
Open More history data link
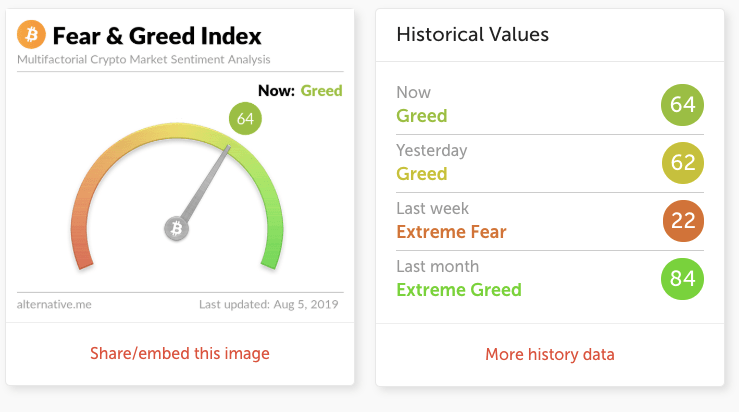(549, 354)
